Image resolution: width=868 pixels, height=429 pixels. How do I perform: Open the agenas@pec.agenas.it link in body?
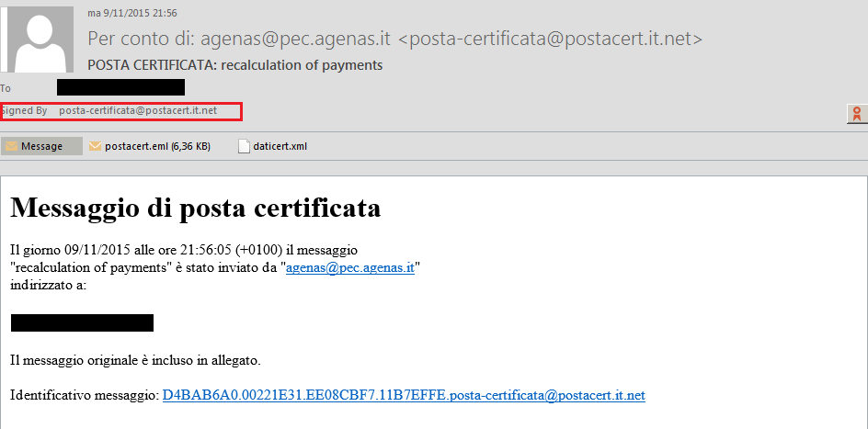(349, 268)
